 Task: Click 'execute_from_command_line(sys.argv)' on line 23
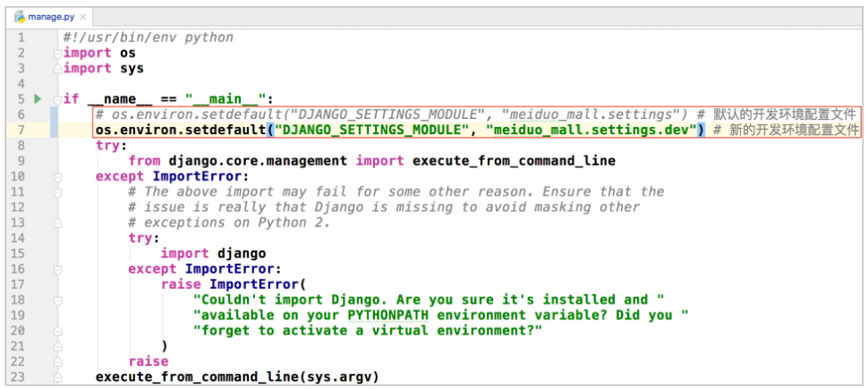tap(237, 376)
